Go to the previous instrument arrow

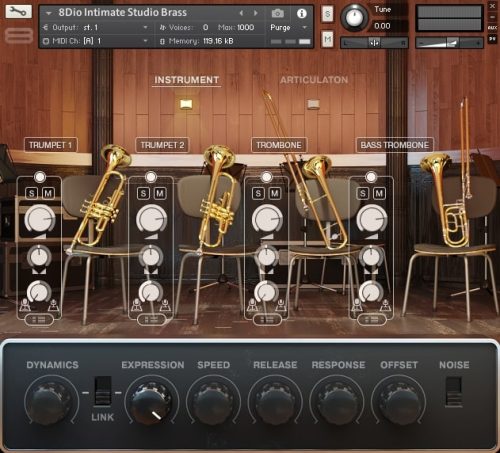[x=241, y=13]
